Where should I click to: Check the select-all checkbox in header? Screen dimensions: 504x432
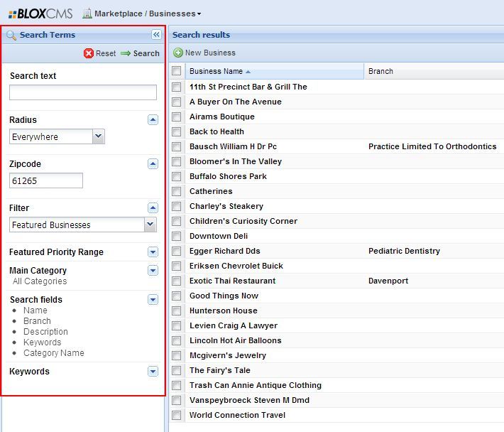tap(176, 71)
